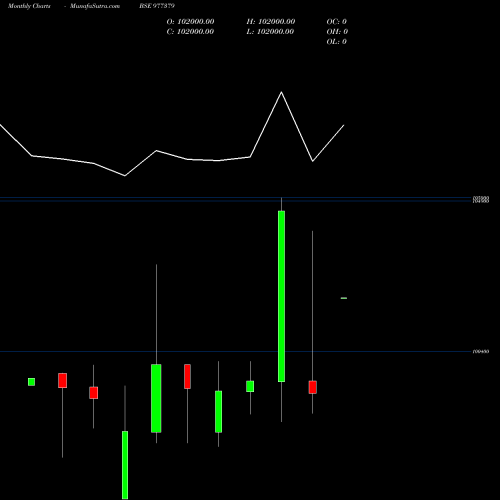Click the low price value L: 102000.00
The width and height of the screenshot is (500, 500).
pos(271,32)
